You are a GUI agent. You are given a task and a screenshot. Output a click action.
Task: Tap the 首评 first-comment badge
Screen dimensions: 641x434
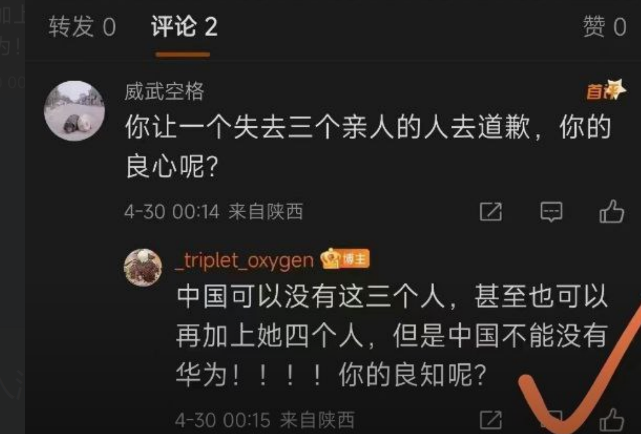(605, 90)
